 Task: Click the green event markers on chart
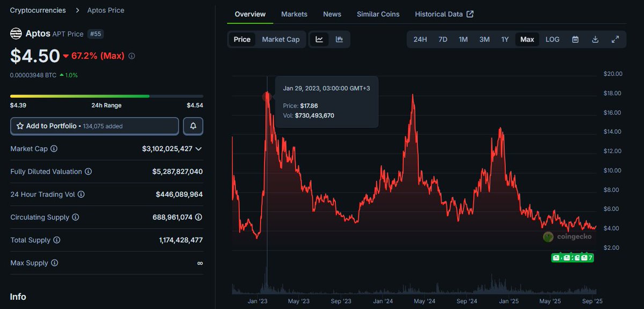coord(573,258)
